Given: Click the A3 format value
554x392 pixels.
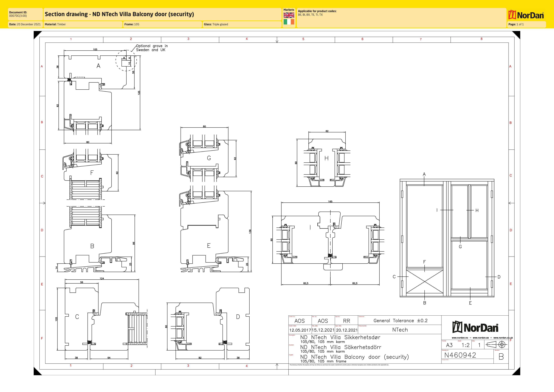Looking at the screenshot, I should point(449,345).
